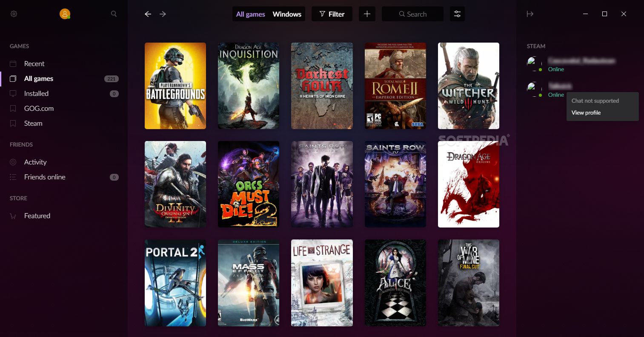This screenshot has width=644, height=337.
Task: Open Life is Strange cover
Action: 322,283
